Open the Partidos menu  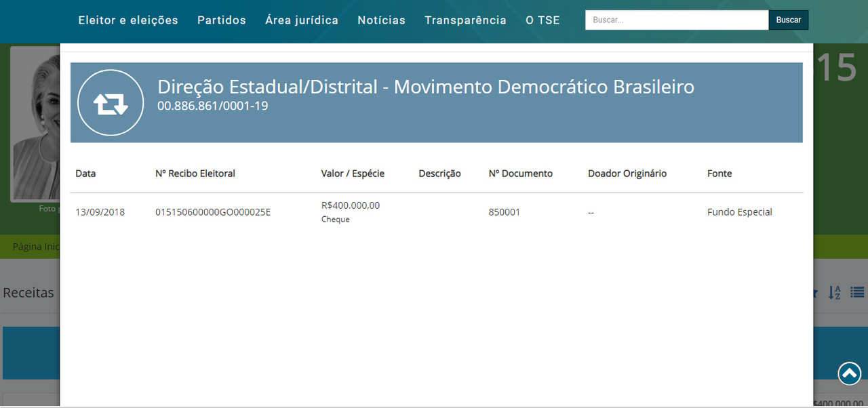222,20
